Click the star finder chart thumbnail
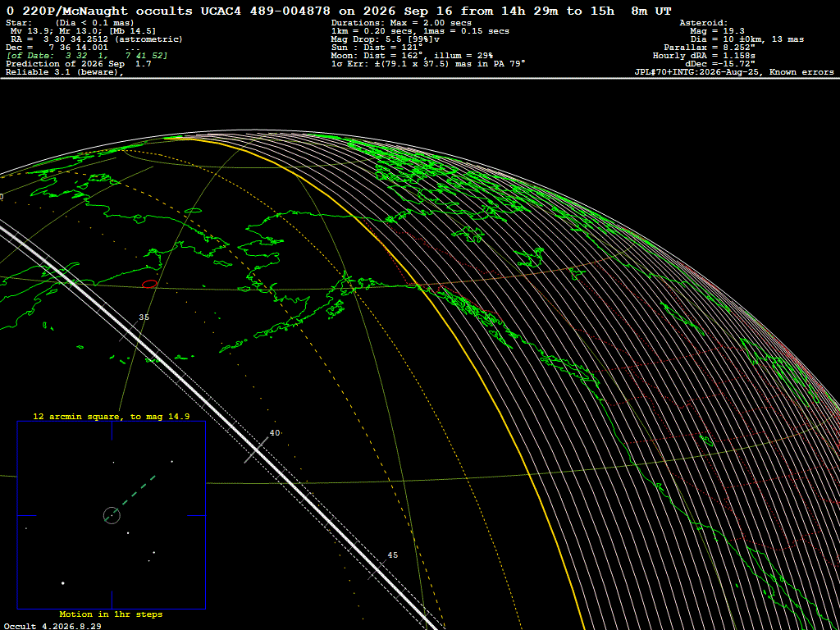The image size is (840, 630). point(112,515)
